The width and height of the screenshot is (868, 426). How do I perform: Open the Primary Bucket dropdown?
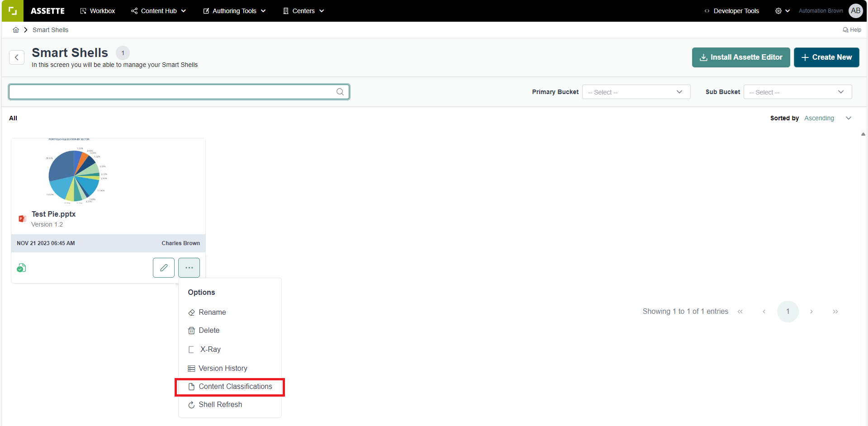pyautogui.click(x=636, y=92)
